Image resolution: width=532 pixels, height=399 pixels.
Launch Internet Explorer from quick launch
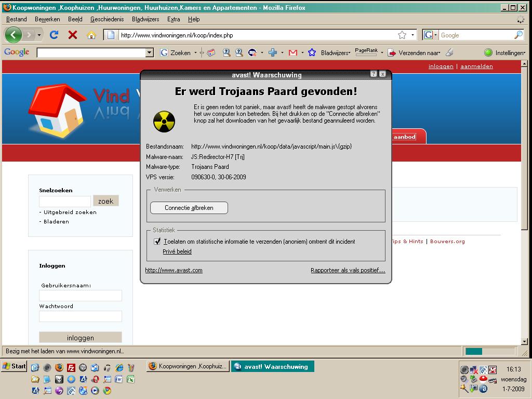(119, 368)
